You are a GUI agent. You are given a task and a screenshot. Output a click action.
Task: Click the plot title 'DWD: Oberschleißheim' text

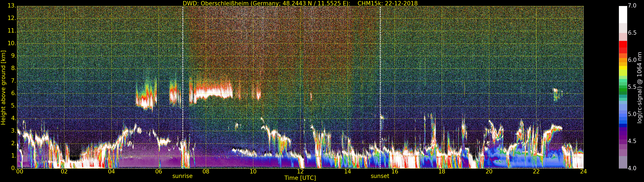click(x=216, y=3)
